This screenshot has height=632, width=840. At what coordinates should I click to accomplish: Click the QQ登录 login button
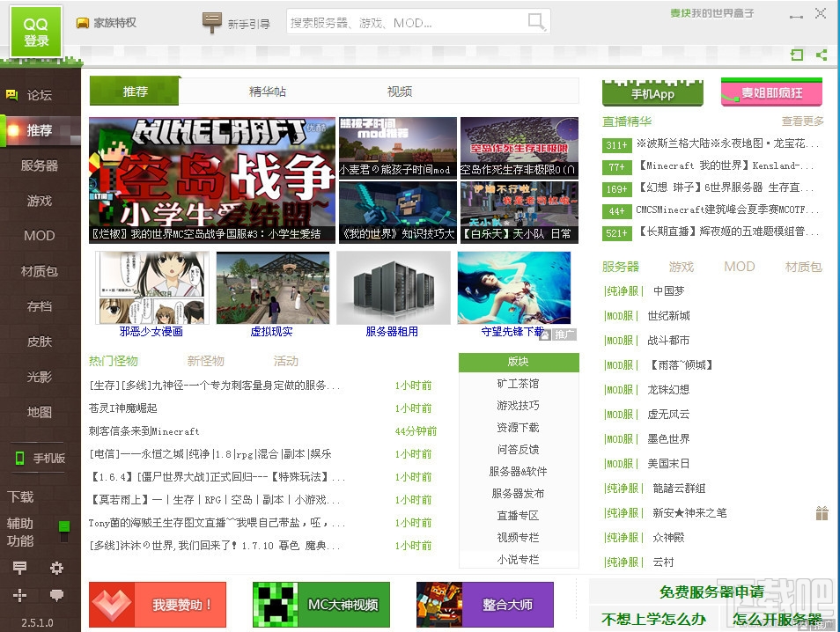click(x=36, y=32)
